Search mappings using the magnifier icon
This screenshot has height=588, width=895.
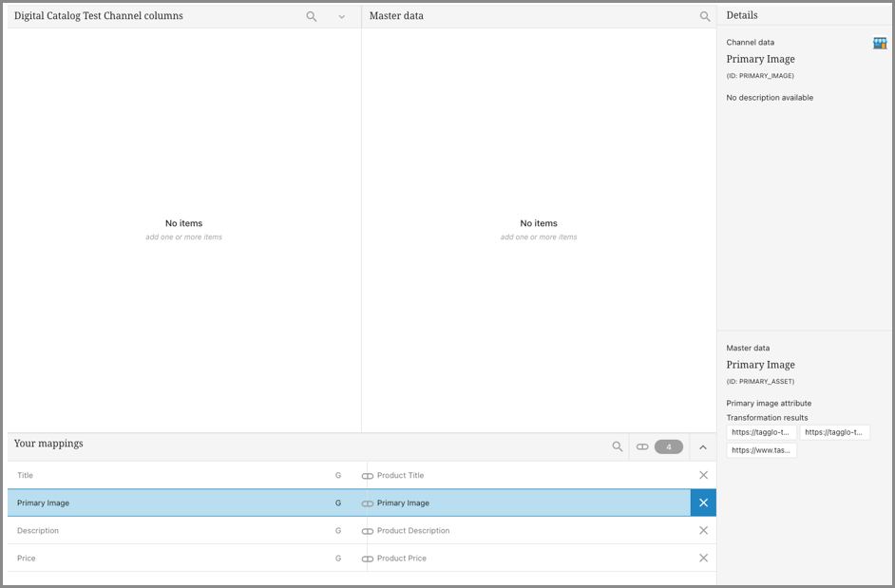(x=618, y=446)
